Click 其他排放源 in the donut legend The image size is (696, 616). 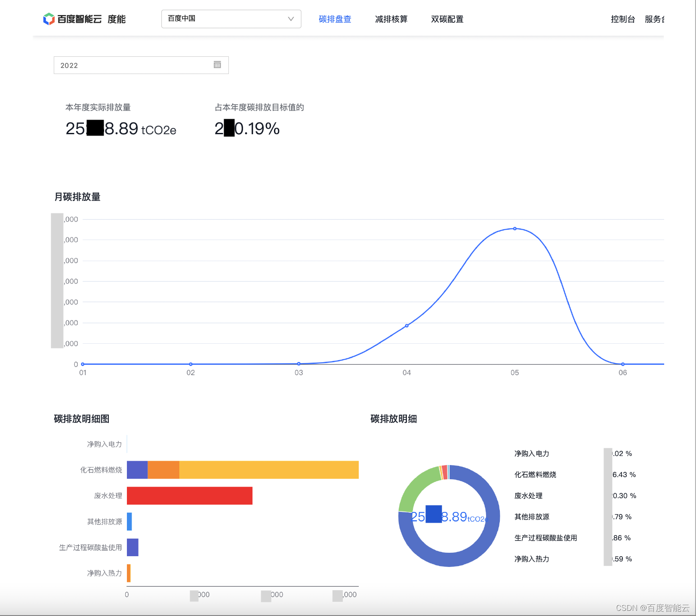tap(532, 517)
